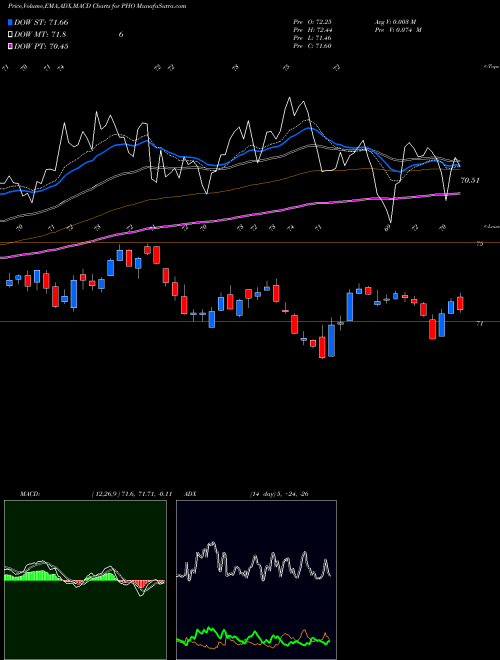Click the lone '6' beside the DOW MT legend
The height and width of the screenshot is (660, 500).
click(121, 35)
